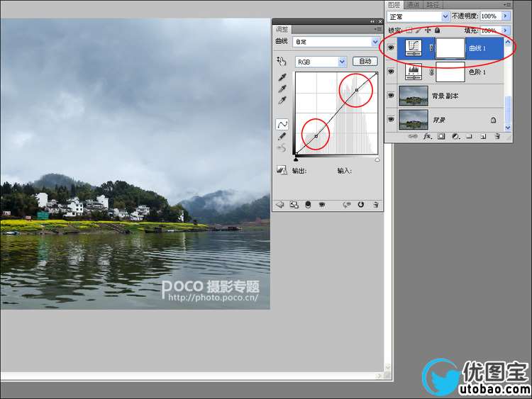The height and width of the screenshot is (399, 532).
Task: Switch to the 路径 tab
Action: coord(433,5)
